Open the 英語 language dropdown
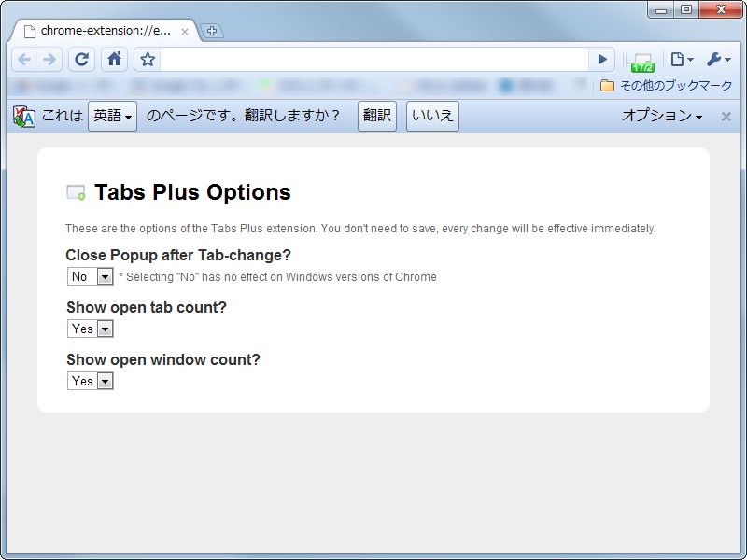This screenshot has width=747, height=560. tap(112, 116)
